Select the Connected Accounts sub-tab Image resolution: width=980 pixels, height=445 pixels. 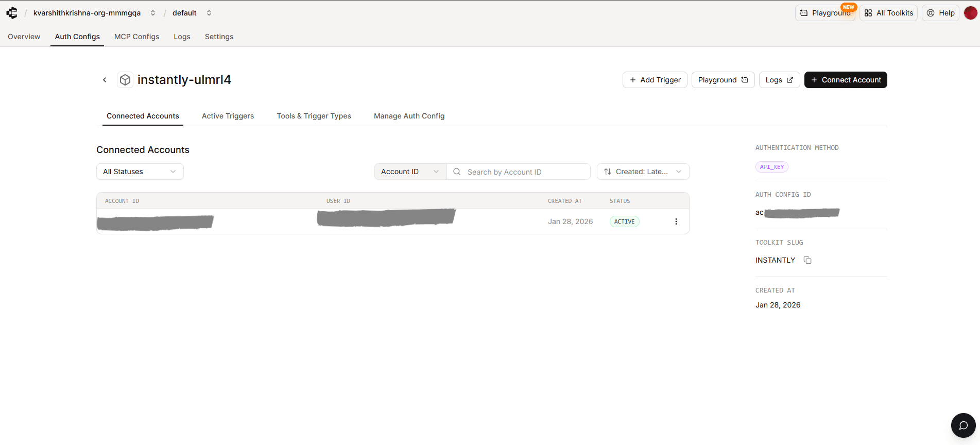coord(143,116)
